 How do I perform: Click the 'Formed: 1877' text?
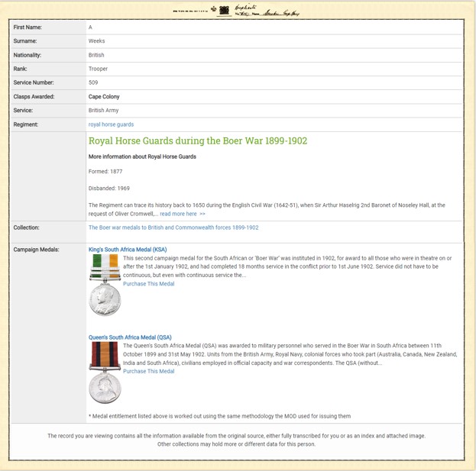pos(105,171)
